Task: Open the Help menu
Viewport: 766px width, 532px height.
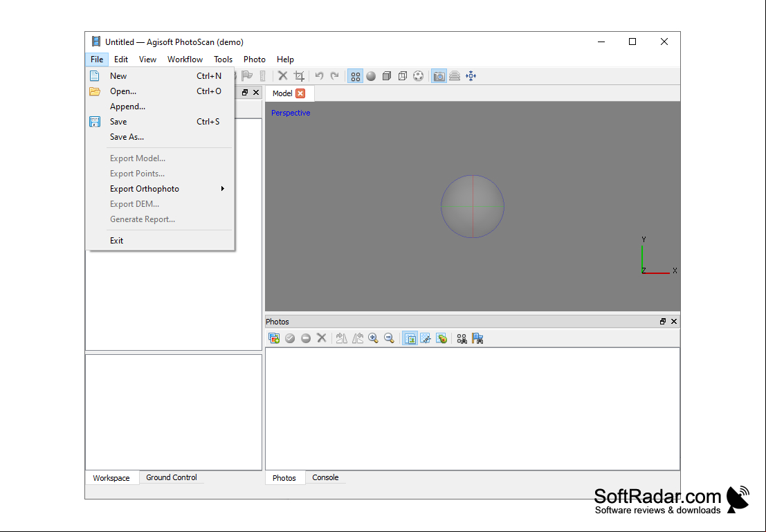Action: tap(285, 59)
